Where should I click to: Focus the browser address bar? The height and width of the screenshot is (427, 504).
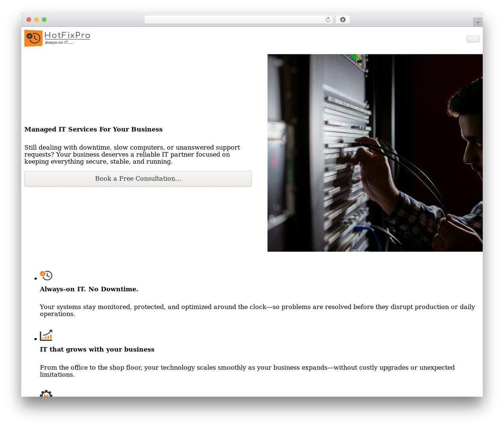pyautogui.click(x=238, y=20)
